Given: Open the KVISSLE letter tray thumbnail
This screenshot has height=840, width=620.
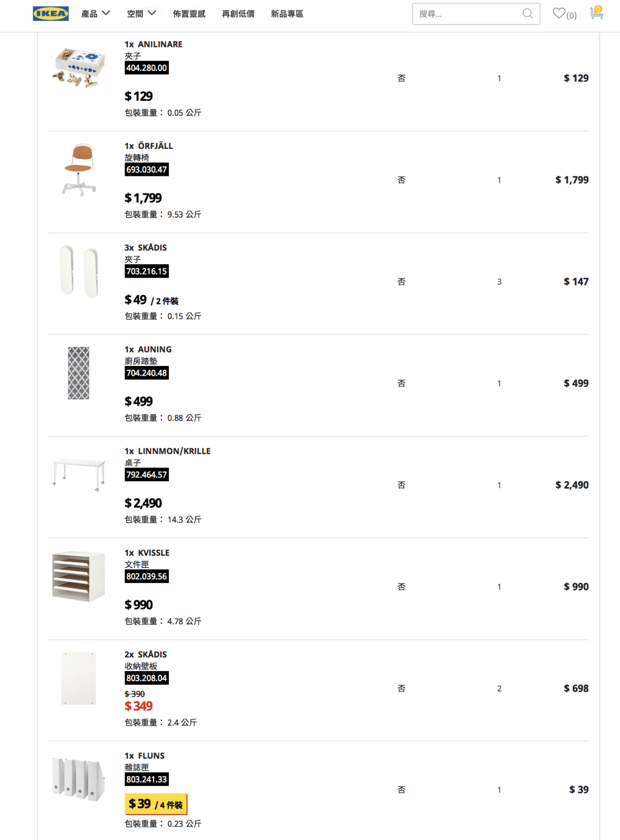Looking at the screenshot, I should (79, 576).
